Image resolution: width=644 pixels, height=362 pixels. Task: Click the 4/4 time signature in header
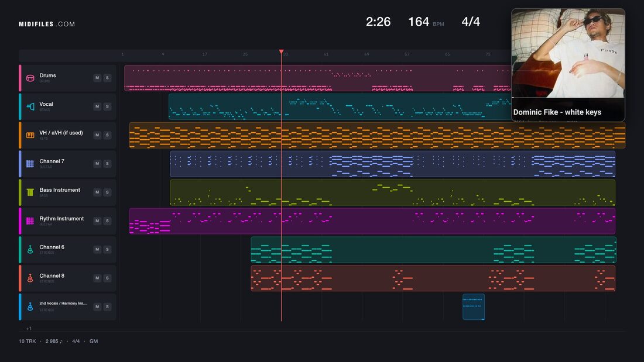point(471,22)
